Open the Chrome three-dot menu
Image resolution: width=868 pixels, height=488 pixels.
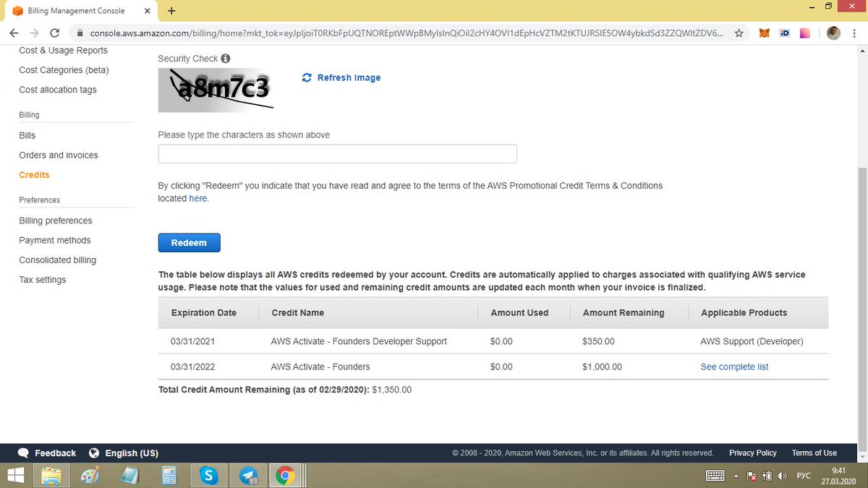(854, 33)
